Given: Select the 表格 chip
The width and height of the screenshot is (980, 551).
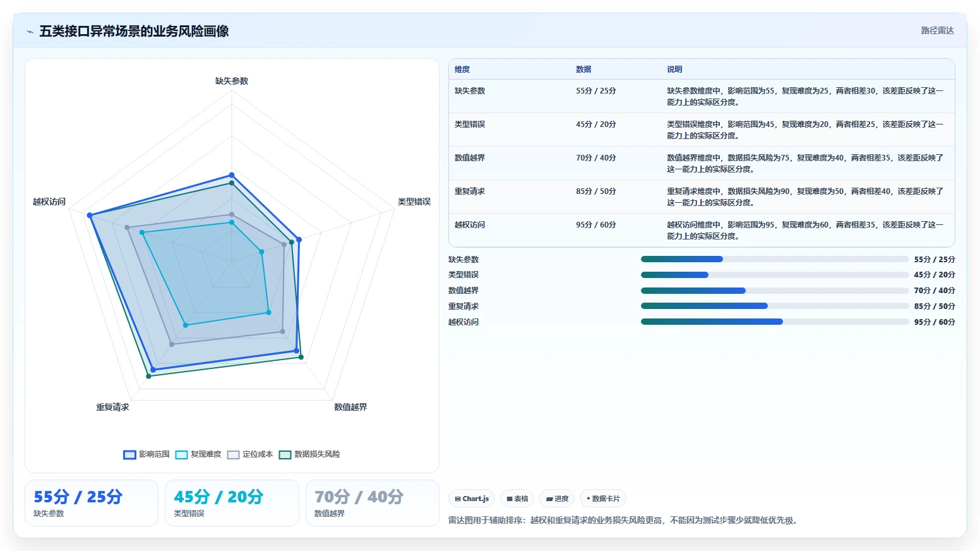Looking at the screenshot, I should (517, 499).
